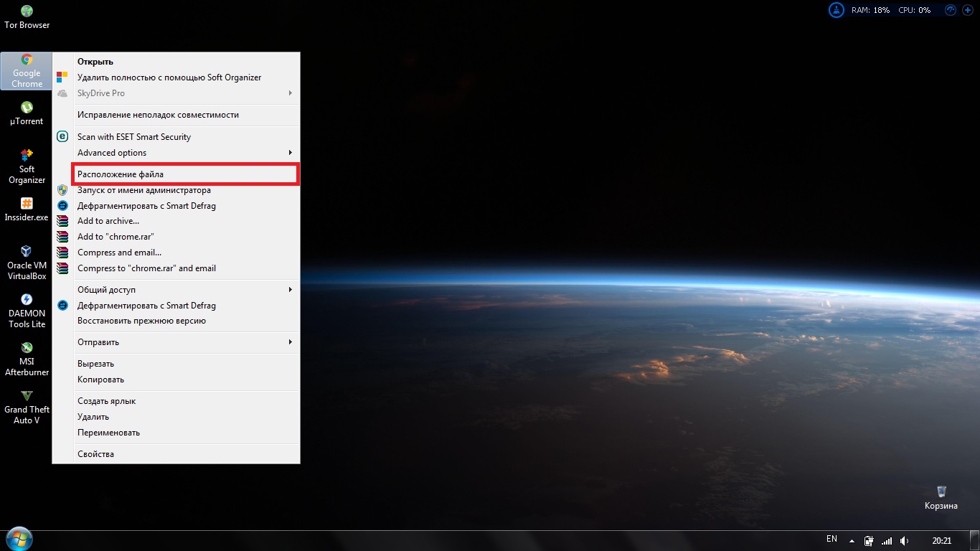Select the Корзина recycle bin icon
Image resolution: width=980 pixels, height=551 pixels.
tap(941, 496)
